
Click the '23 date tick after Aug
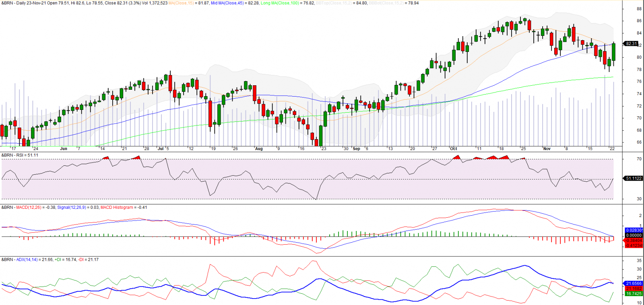click(x=324, y=148)
